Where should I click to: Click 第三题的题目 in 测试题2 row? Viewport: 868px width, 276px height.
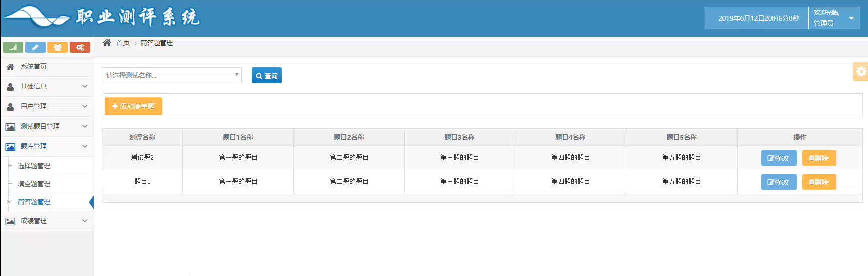[459, 158]
